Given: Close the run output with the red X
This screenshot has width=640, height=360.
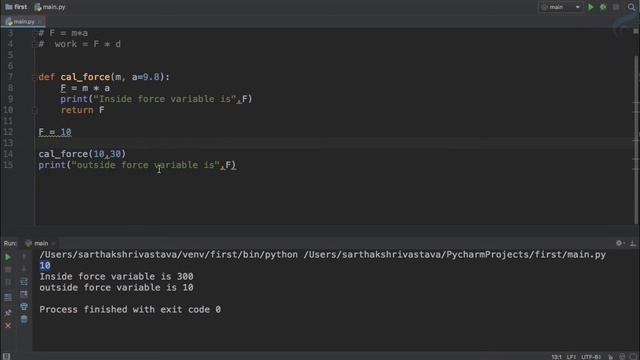Looking at the screenshot, I should pyautogui.click(x=8, y=326).
